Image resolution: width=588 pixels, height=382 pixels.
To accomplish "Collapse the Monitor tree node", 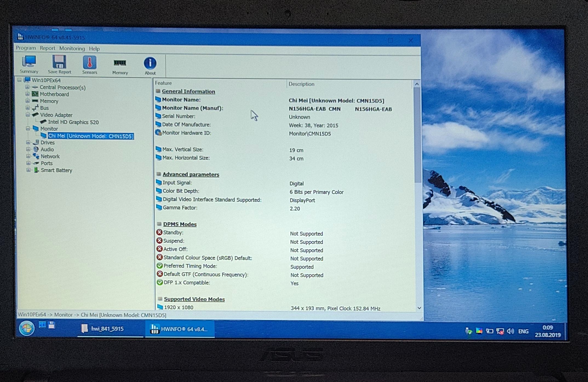I will pos(28,128).
